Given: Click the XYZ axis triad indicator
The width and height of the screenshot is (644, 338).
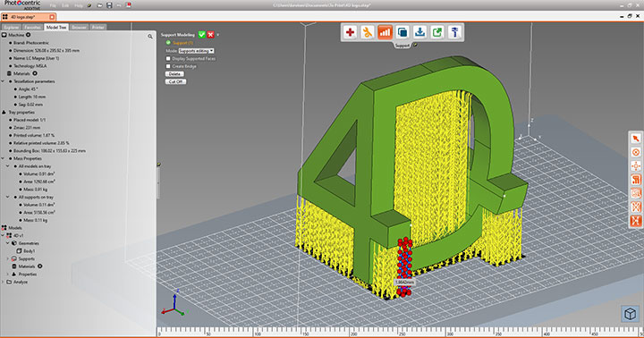Looking at the screenshot, I should pos(174,304).
